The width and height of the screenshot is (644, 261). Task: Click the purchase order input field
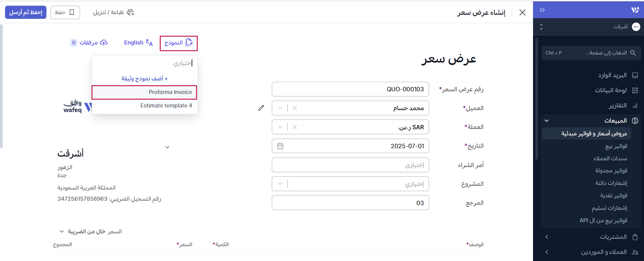tap(350, 165)
